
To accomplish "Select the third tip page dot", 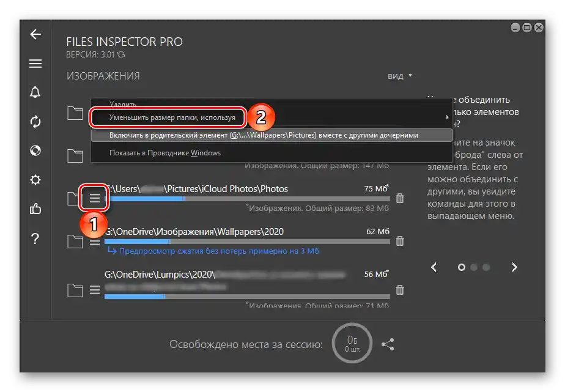I will point(486,267).
